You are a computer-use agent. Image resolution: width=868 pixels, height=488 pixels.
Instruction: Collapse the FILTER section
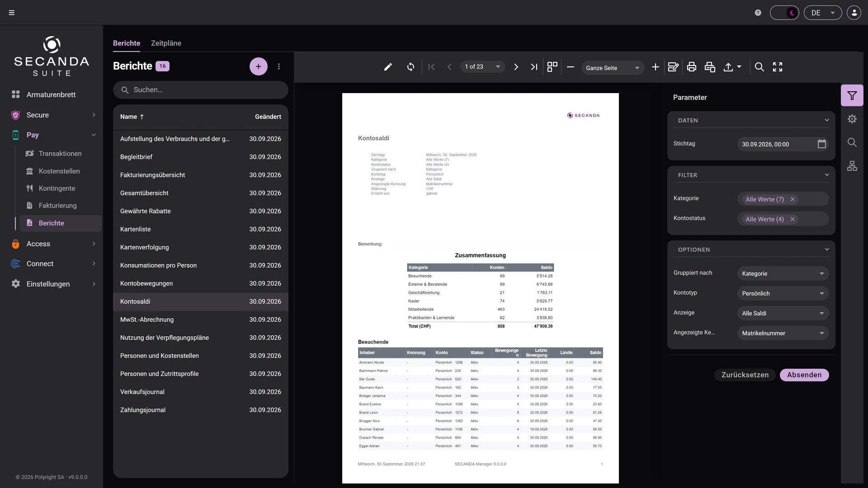(827, 175)
